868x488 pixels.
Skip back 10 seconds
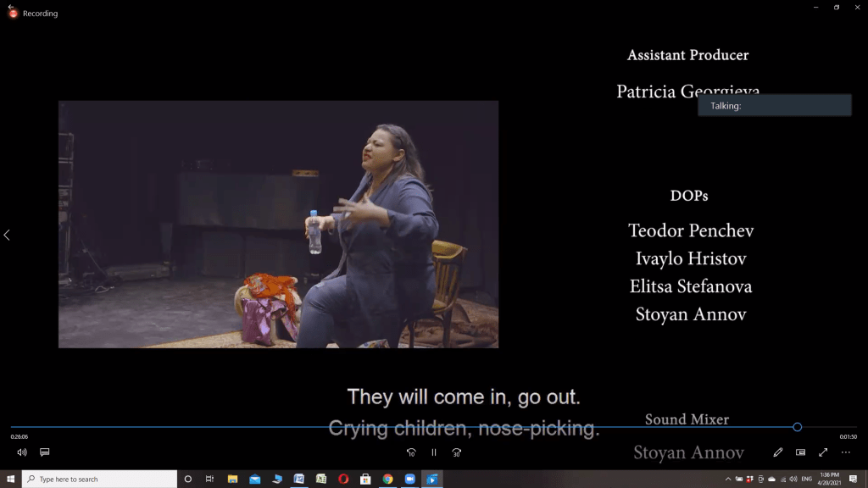[x=411, y=452]
